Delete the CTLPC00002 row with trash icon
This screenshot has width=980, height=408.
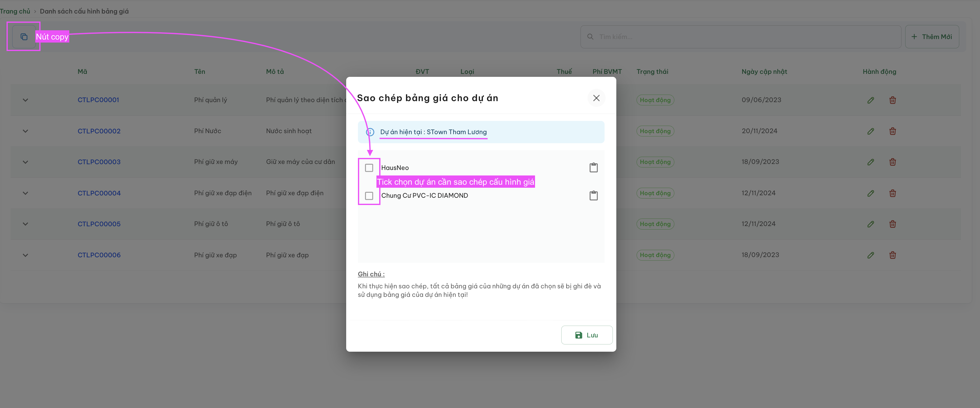[x=892, y=131]
